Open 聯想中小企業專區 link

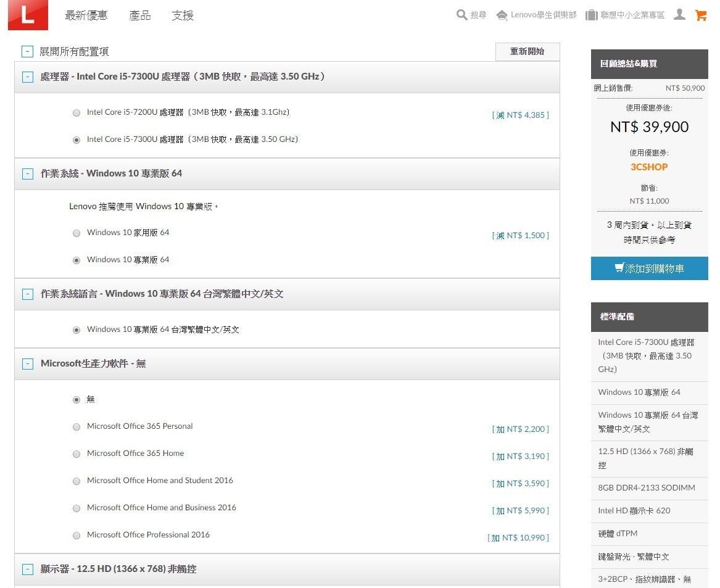pos(632,15)
